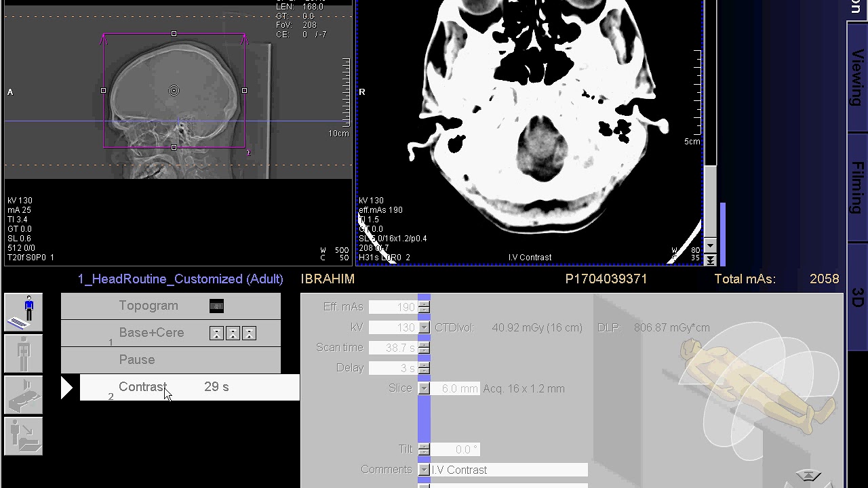Click the image scrollbar thumb

[710, 201]
